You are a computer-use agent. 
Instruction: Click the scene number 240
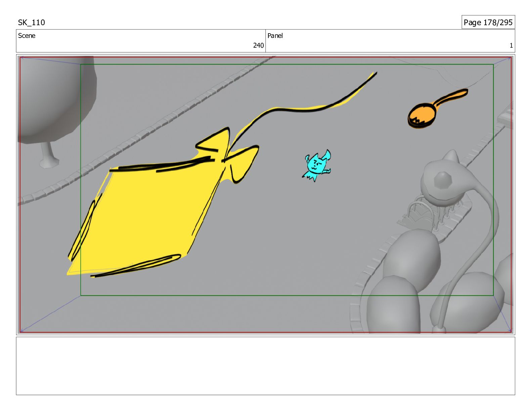(258, 45)
